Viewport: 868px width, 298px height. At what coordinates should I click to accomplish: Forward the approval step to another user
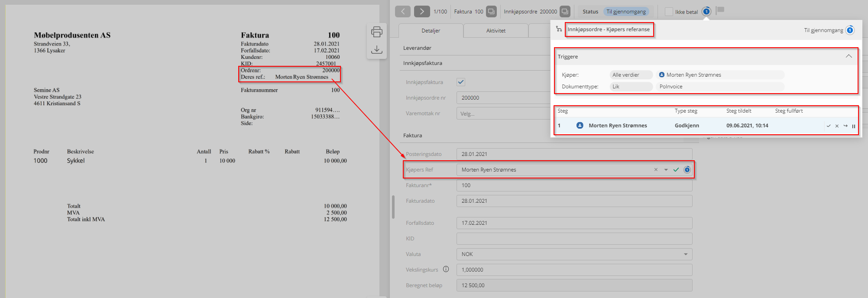[845, 126]
